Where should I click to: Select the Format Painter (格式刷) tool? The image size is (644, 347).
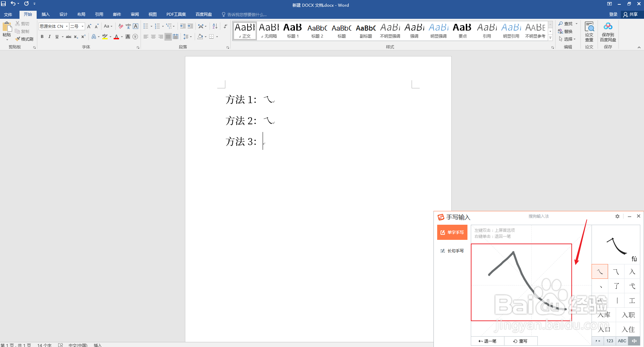pos(24,39)
